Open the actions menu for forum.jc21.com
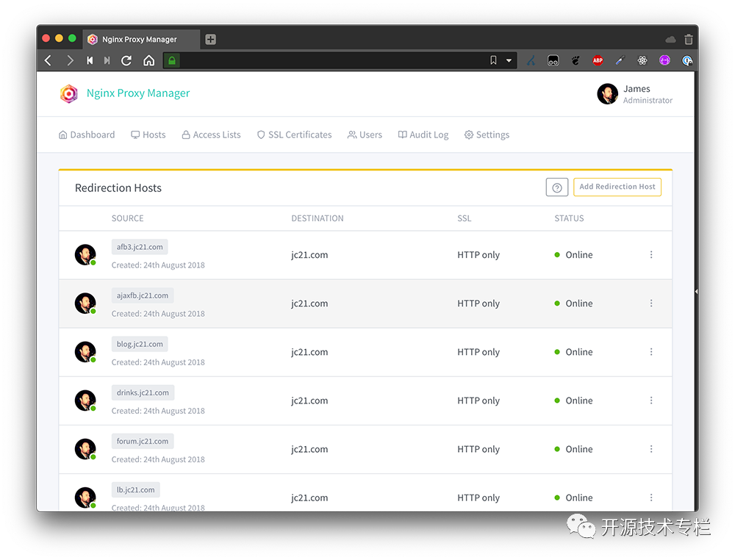The height and width of the screenshot is (560, 735). (651, 449)
